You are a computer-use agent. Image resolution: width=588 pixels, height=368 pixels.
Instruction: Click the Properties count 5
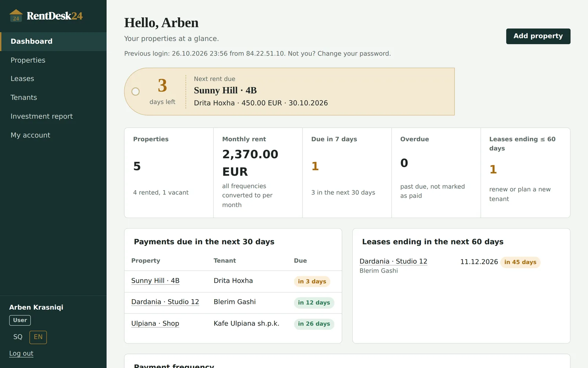(x=137, y=166)
